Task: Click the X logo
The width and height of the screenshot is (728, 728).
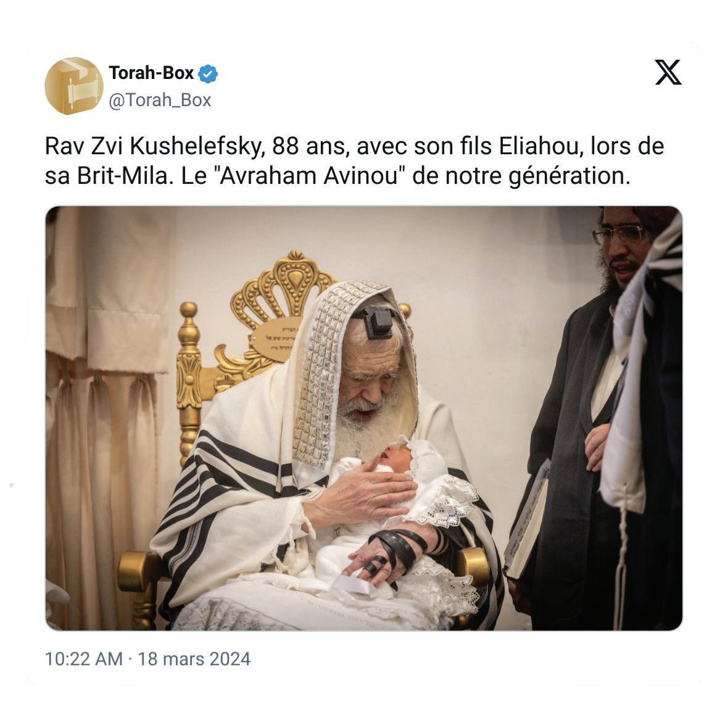Action: [x=668, y=72]
